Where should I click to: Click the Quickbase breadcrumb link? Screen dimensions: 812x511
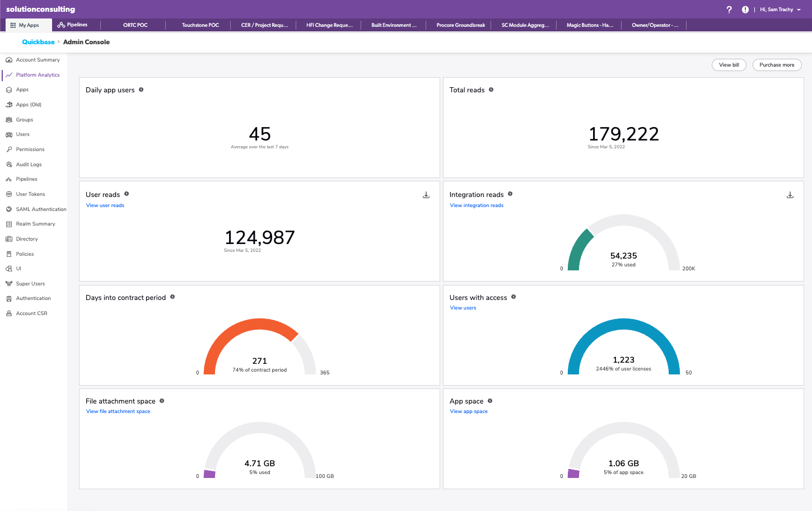38,41
